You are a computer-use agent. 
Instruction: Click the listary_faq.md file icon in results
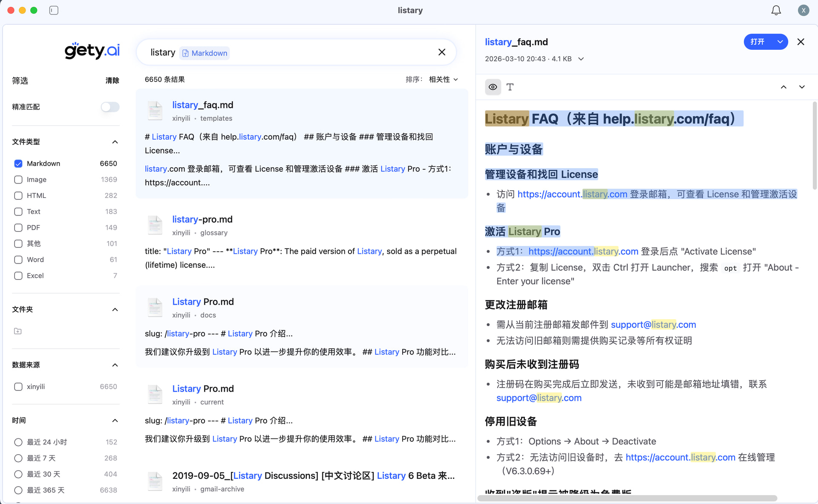pyautogui.click(x=155, y=110)
